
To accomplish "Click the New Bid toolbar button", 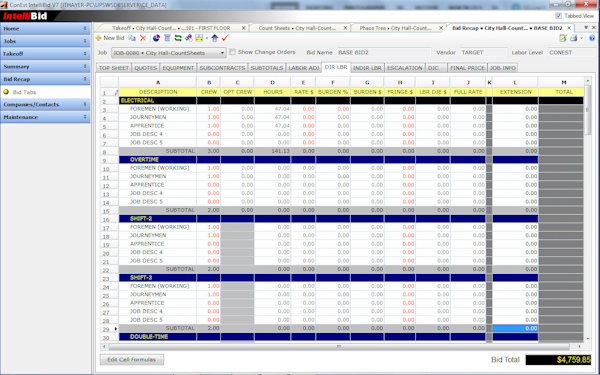I will point(110,38).
